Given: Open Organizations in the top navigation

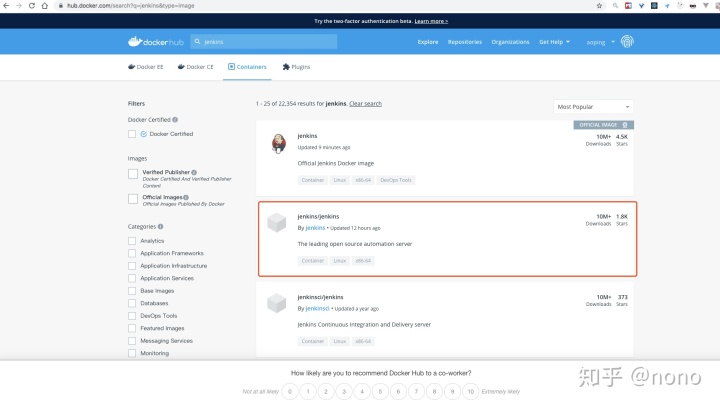Looking at the screenshot, I should point(510,42).
